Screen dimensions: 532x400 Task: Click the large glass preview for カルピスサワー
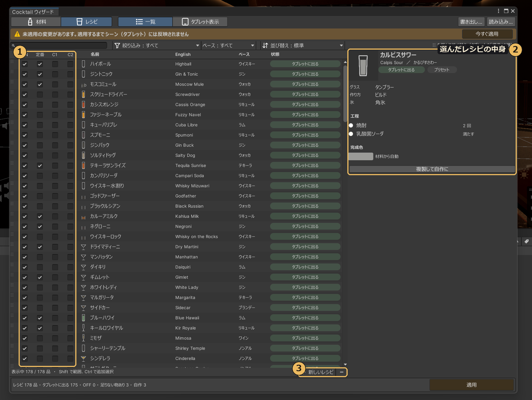pyautogui.click(x=363, y=66)
